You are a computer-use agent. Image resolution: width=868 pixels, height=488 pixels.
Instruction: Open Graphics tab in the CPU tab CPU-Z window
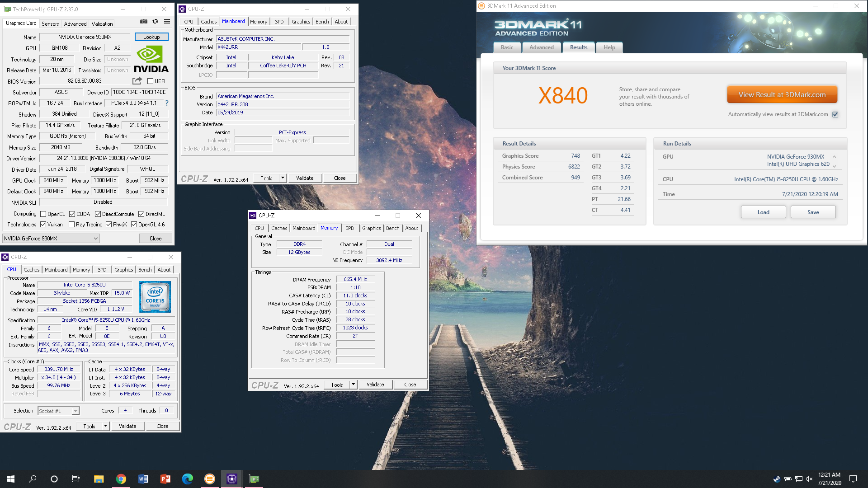click(124, 270)
